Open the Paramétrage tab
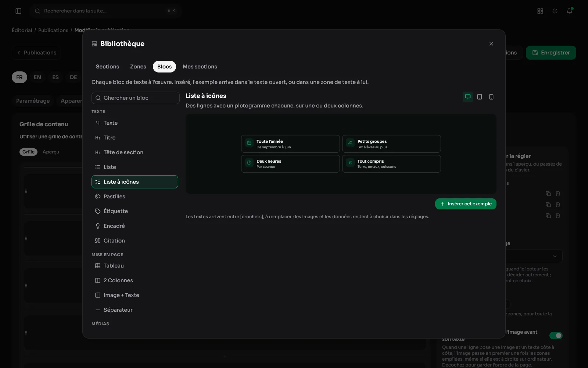The width and height of the screenshot is (588, 368). 33,101
